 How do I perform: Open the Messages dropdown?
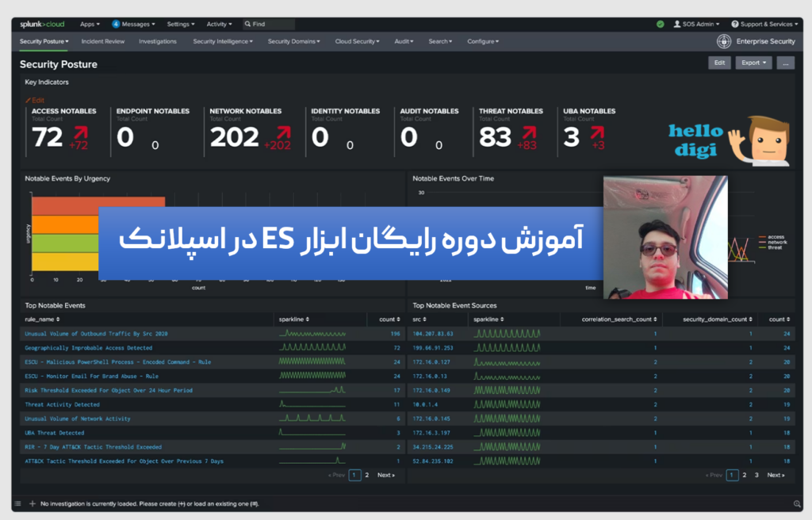[138, 24]
